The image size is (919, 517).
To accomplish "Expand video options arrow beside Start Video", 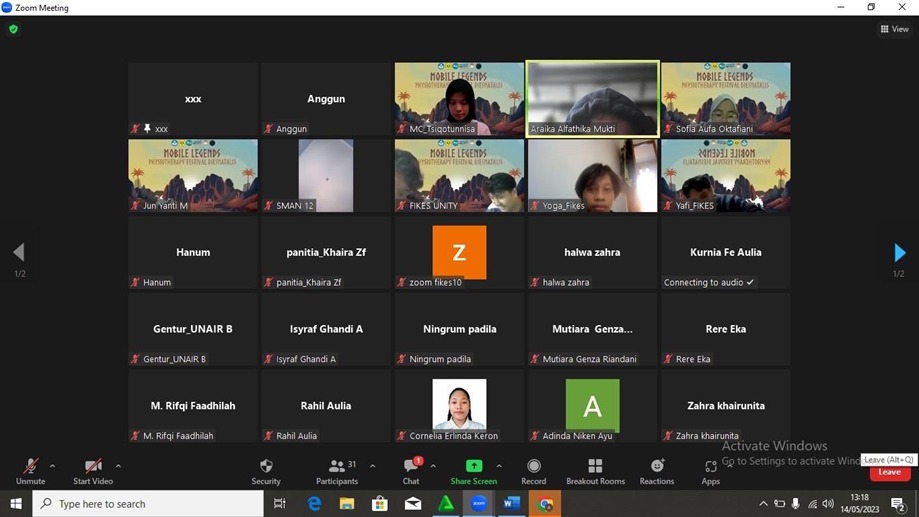I will pyautogui.click(x=118, y=466).
